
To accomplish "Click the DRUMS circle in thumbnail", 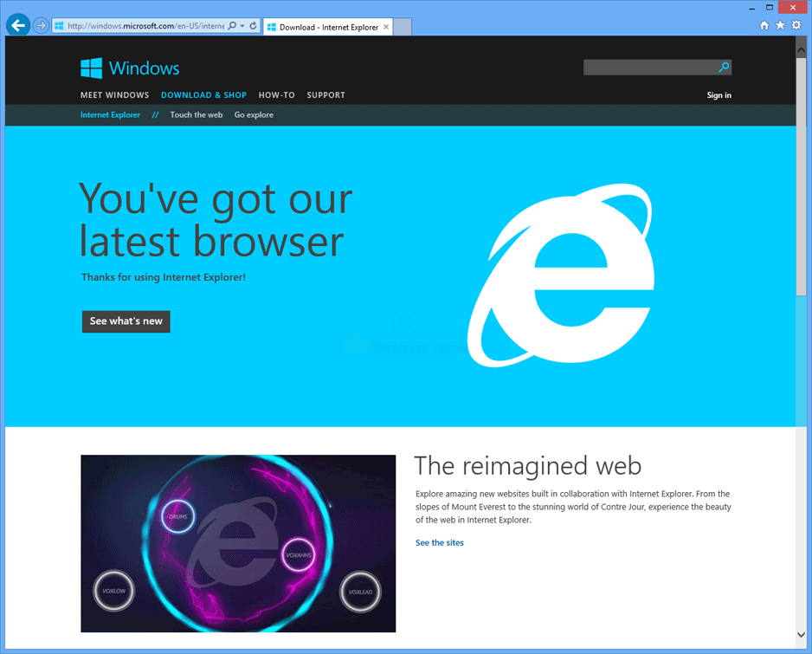I will coord(178,516).
